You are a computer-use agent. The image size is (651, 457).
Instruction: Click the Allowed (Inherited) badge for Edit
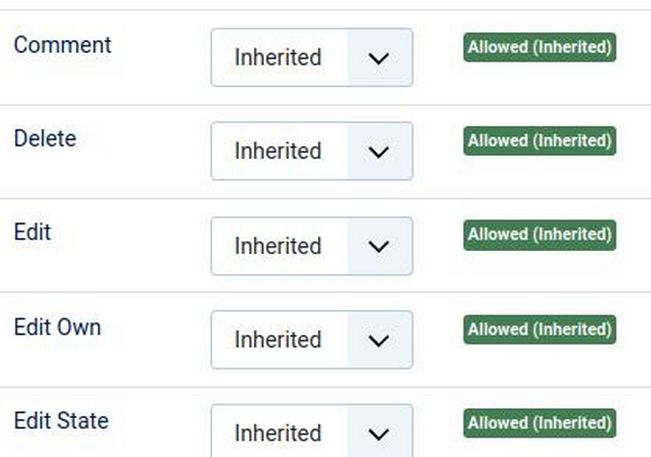pos(539,235)
